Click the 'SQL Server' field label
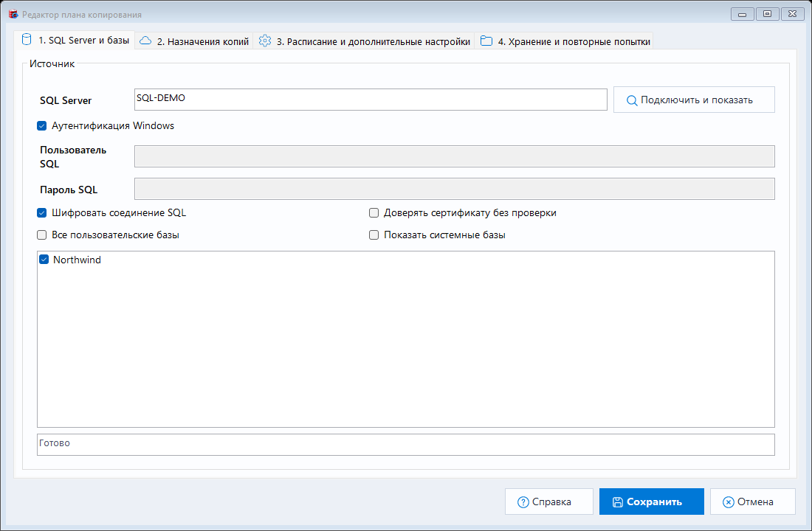The height and width of the screenshot is (531, 812). [x=66, y=100]
